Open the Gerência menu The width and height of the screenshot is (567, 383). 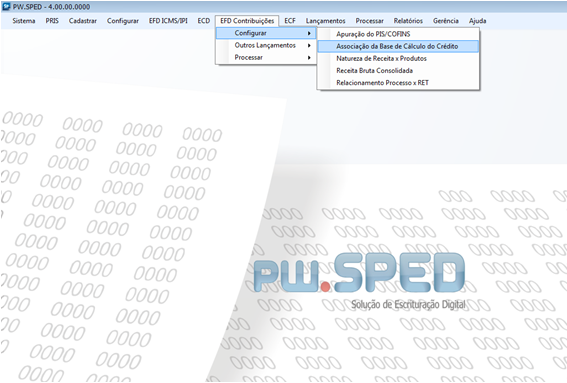click(446, 21)
